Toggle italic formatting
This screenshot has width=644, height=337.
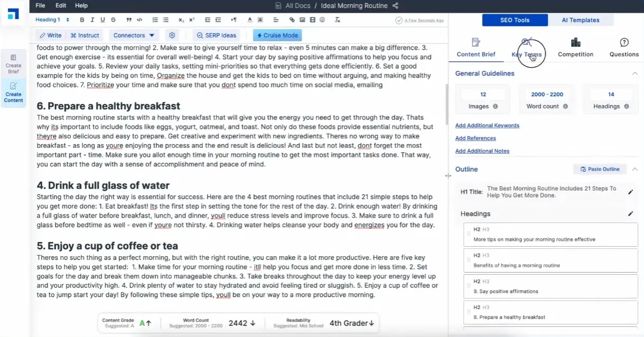92,20
